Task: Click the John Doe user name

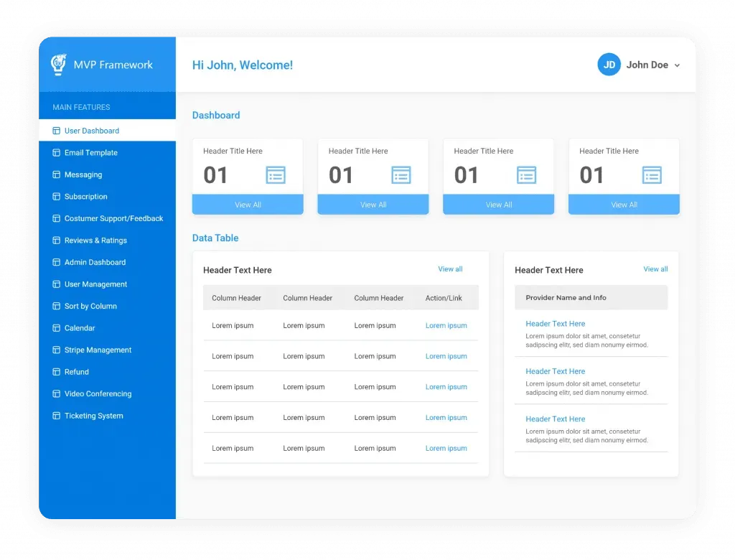Action: [x=647, y=65]
